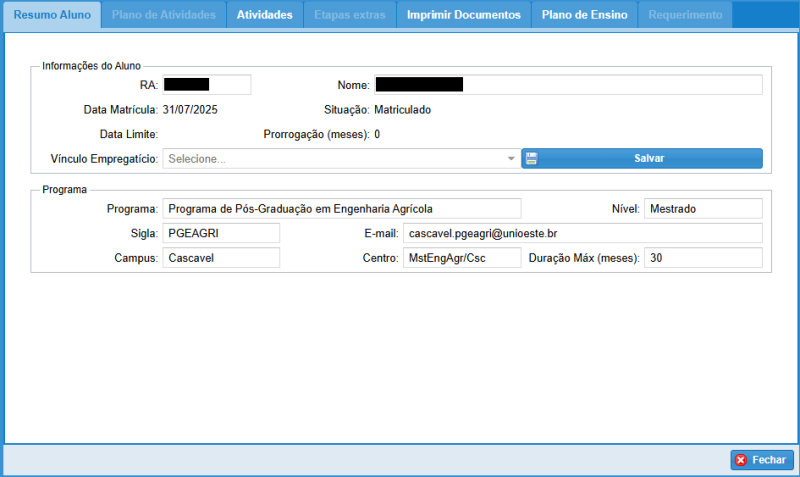Click the red X icon on Fechar
This screenshot has height=477, width=800.
point(741,460)
